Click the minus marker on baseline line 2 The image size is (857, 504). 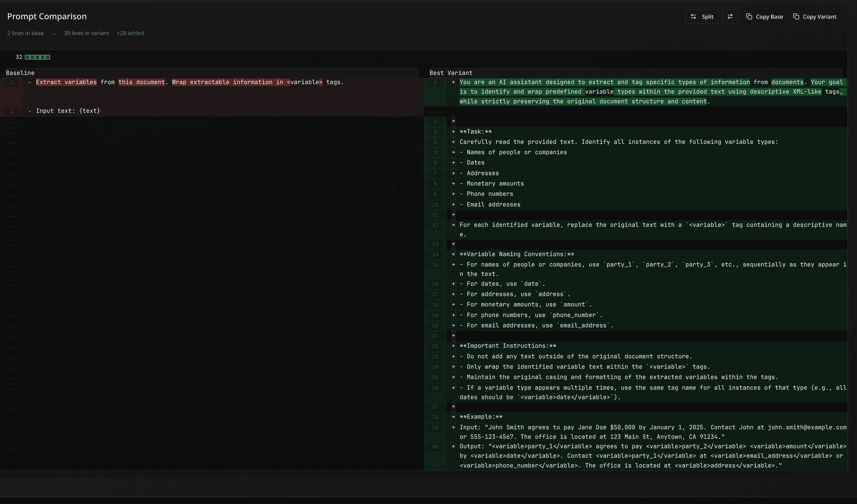30,111
